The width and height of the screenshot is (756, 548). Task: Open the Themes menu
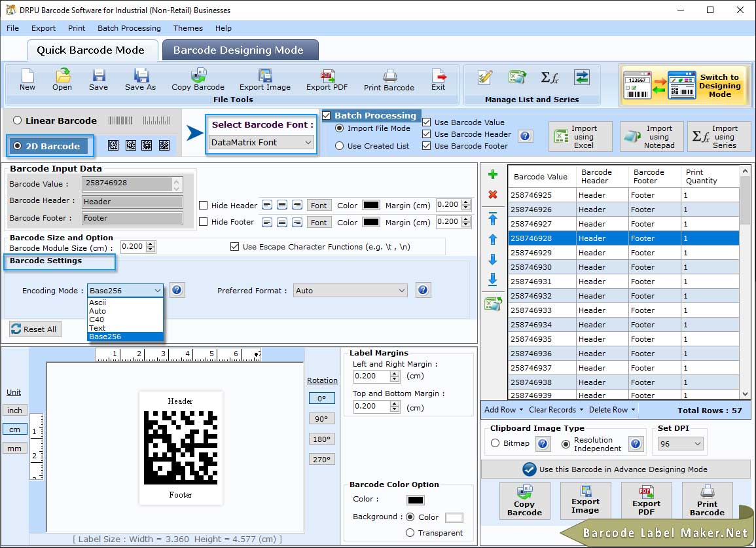pos(188,28)
